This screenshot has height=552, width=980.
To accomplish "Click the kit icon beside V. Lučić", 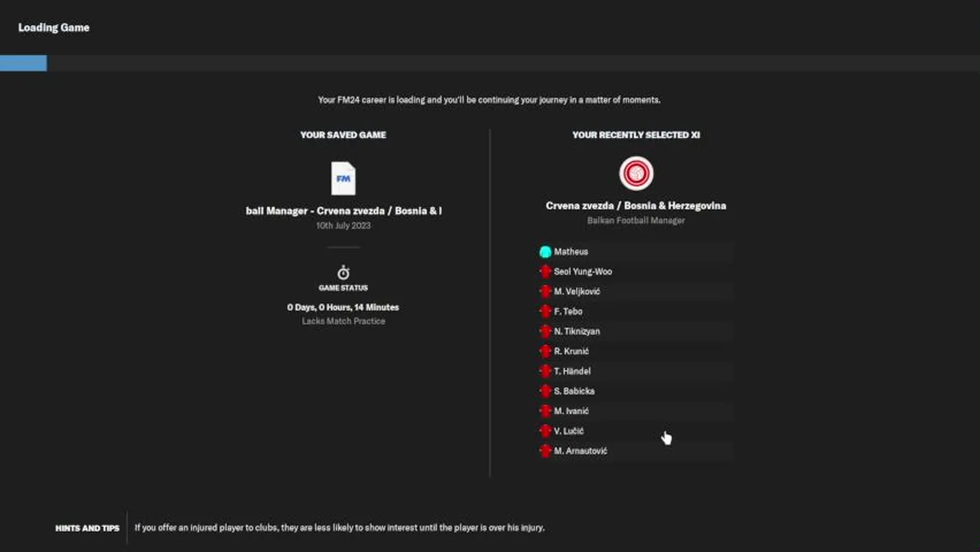I will pyautogui.click(x=545, y=431).
